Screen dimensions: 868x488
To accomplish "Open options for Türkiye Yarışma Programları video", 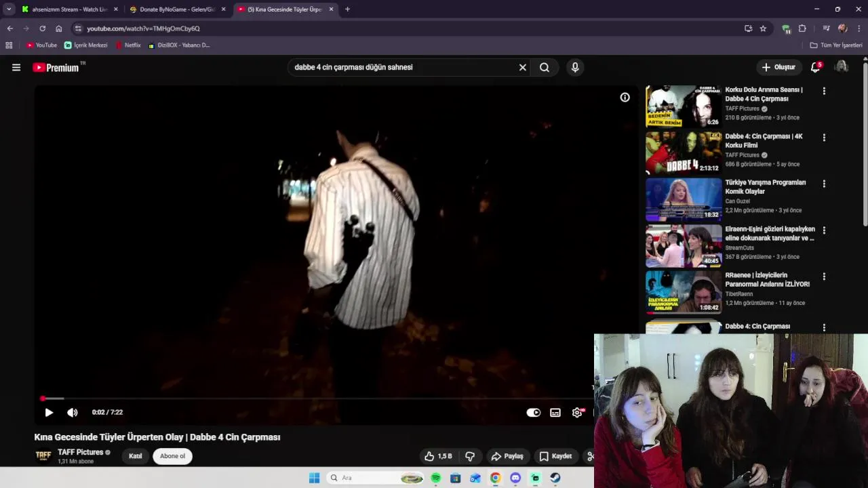I will click(824, 184).
